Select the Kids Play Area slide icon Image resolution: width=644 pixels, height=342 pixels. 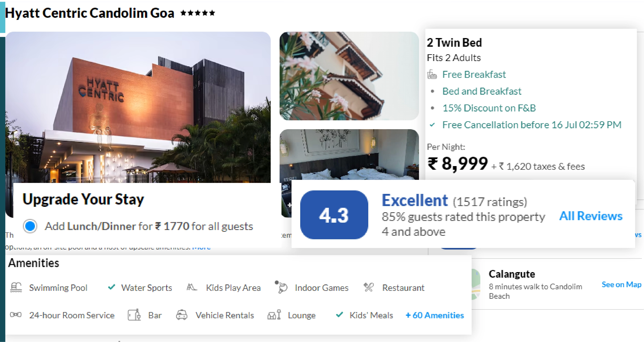click(192, 287)
